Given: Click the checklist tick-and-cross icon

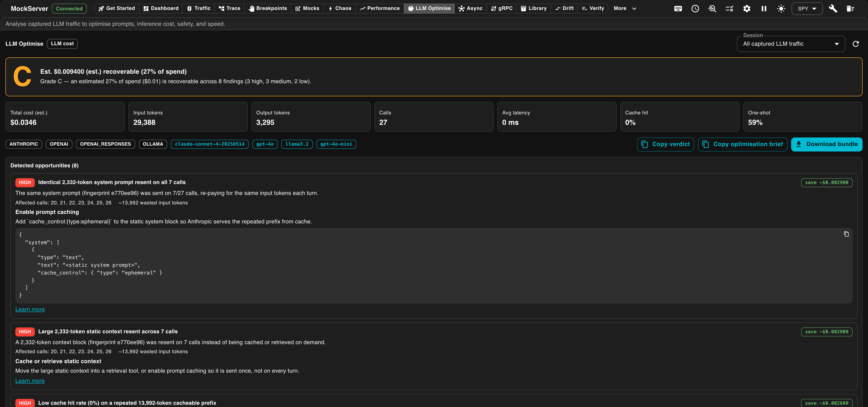Looking at the screenshot, I should 729,8.
